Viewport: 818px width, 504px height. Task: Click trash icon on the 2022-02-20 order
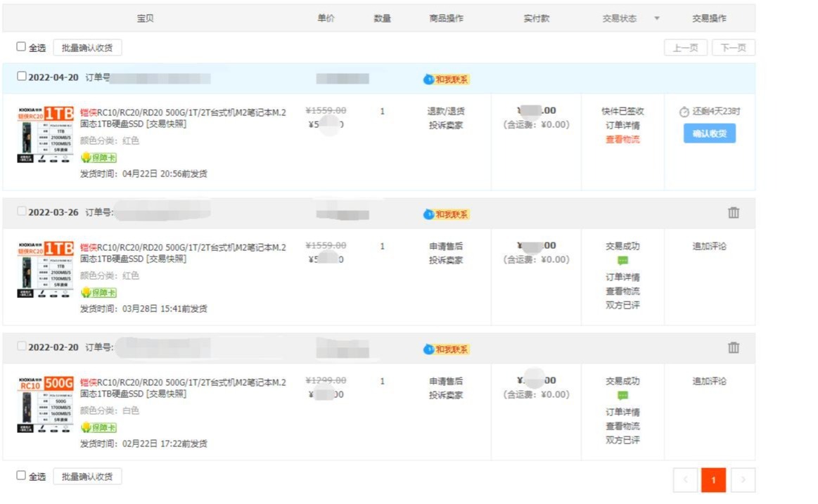click(734, 347)
